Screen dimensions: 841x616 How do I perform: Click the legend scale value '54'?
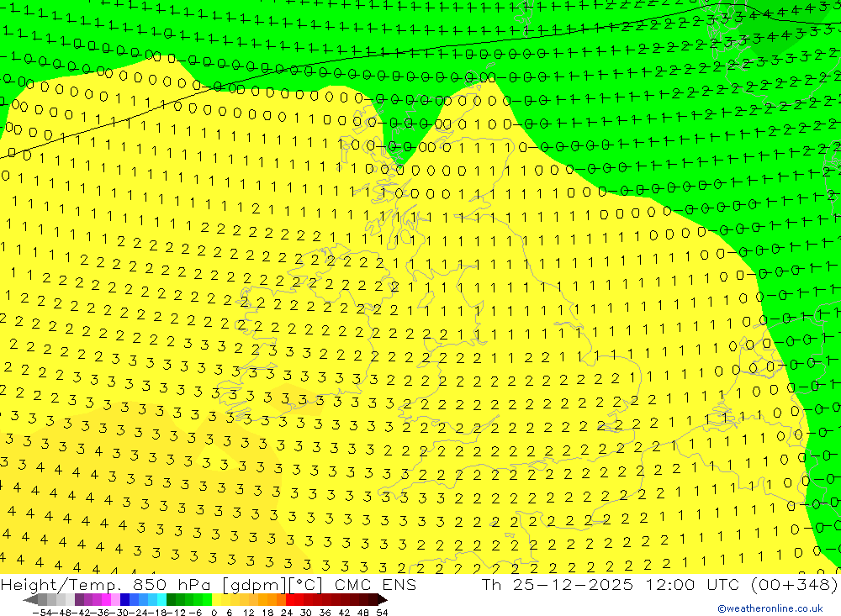[382, 613]
